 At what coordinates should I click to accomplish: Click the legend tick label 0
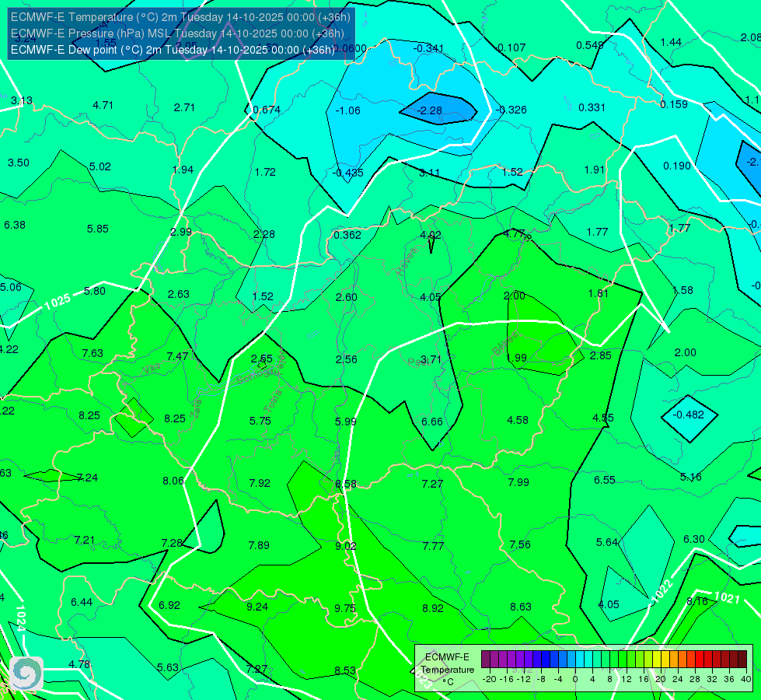(x=575, y=679)
